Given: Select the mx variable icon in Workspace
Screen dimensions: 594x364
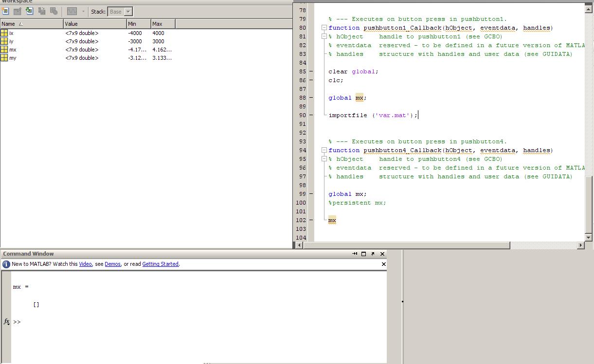Looking at the screenshot, I should (4, 50).
